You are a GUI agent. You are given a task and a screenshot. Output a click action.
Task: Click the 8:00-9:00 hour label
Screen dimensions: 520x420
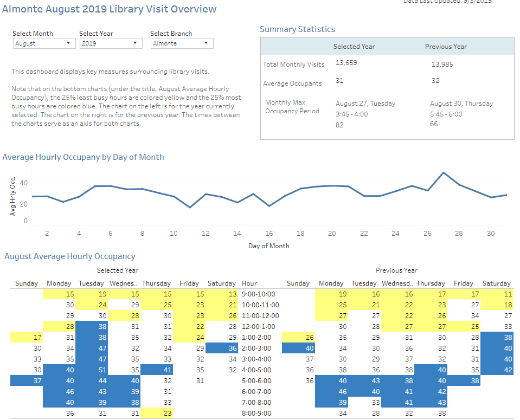[256, 413]
